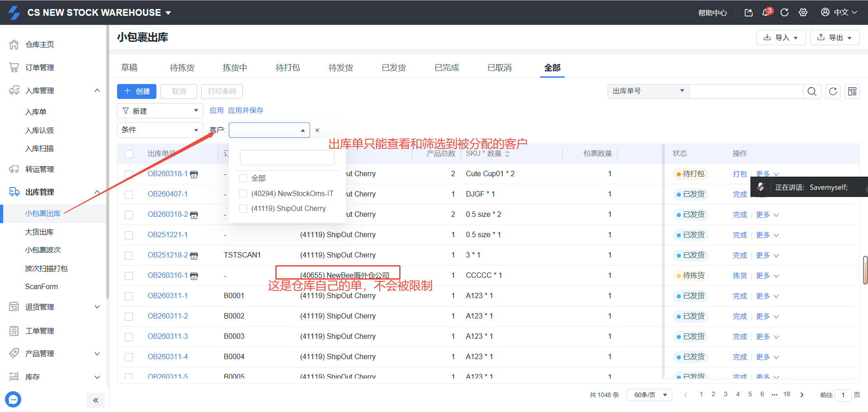Go to page 3 in pagination

[726, 394]
